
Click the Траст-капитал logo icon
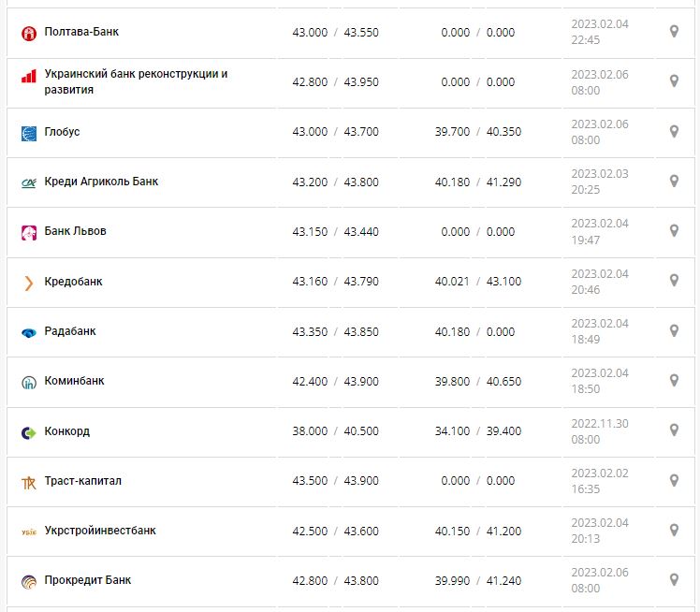[x=28, y=482]
